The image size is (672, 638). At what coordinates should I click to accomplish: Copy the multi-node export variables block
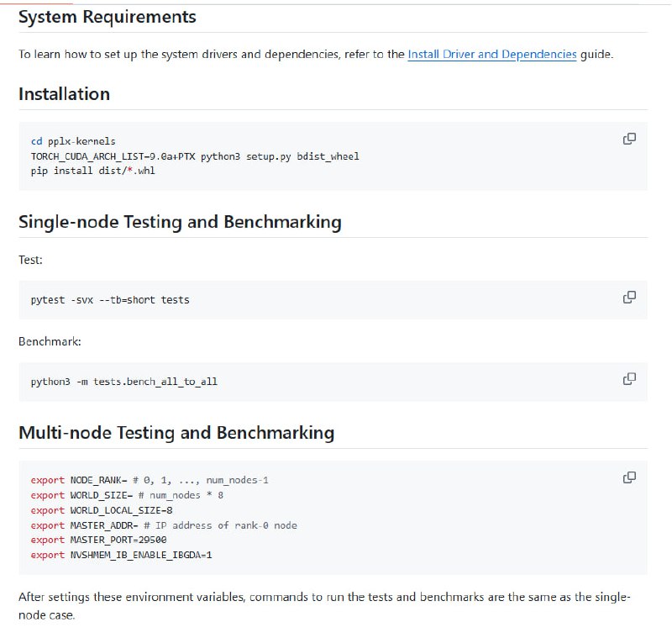click(x=628, y=477)
